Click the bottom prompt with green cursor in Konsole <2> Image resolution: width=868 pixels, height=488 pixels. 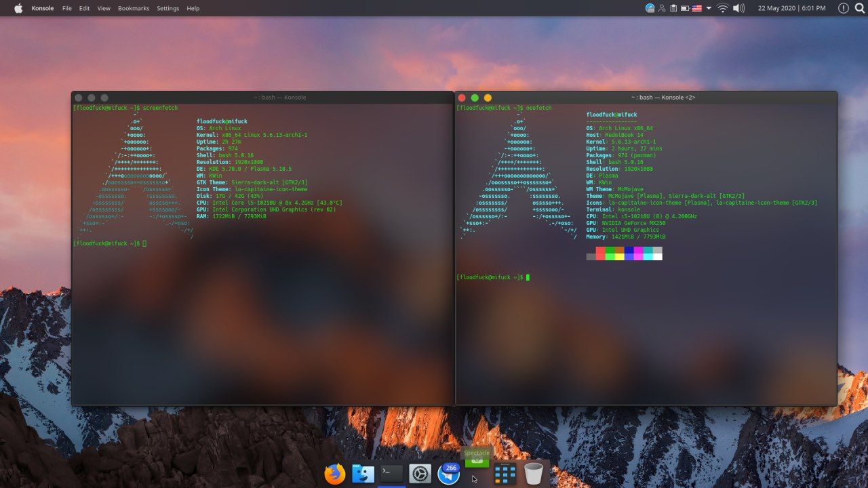493,277
